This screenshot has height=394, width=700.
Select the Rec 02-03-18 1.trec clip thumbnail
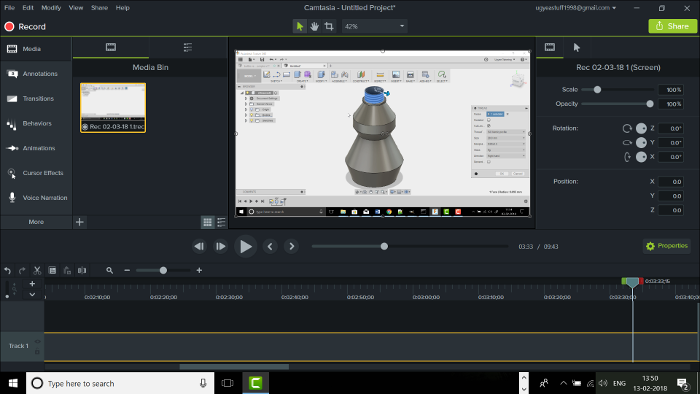click(113, 108)
